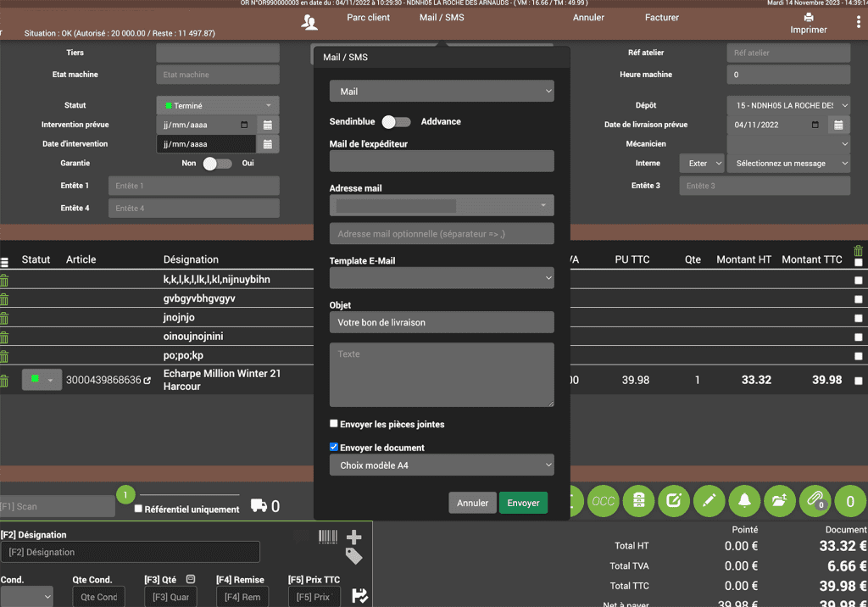The image size is (868, 607).
Task: Click Annuler in the top menu bar
Action: (588, 18)
